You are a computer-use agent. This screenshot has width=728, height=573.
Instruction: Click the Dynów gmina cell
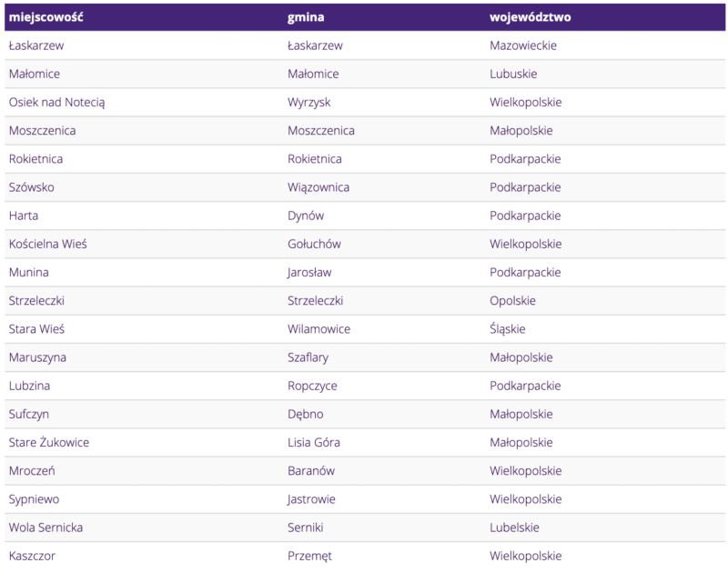[x=306, y=216]
